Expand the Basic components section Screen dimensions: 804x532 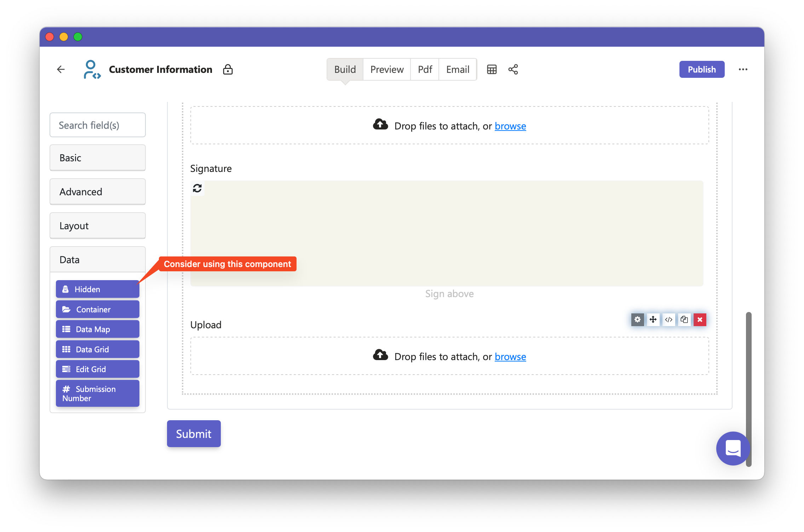point(98,158)
